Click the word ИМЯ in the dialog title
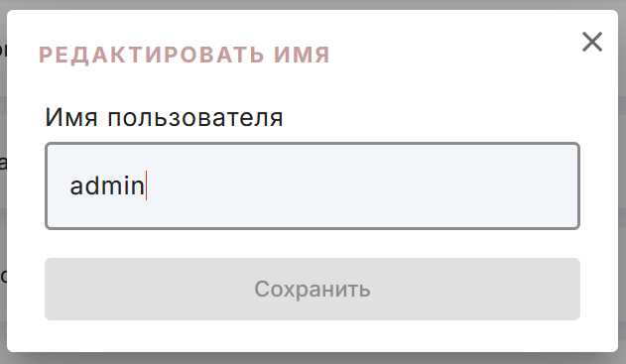This screenshot has height=364, width=626. [x=302, y=55]
